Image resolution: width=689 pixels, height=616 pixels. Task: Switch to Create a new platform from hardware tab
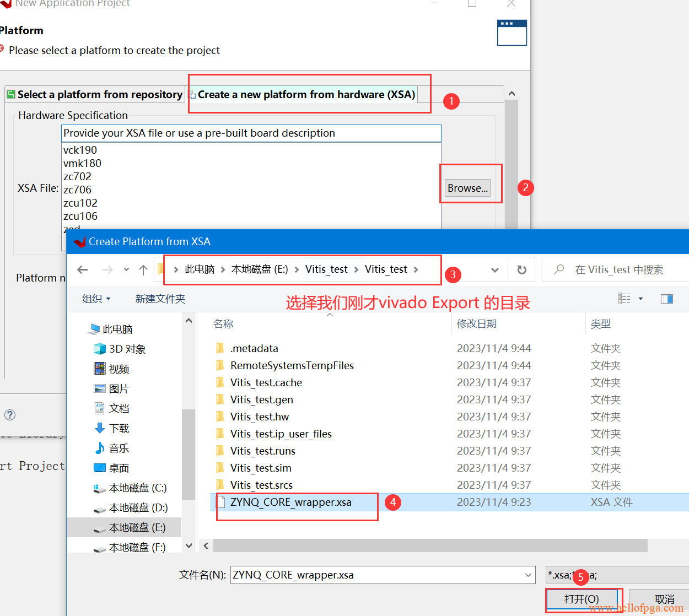[306, 94]
